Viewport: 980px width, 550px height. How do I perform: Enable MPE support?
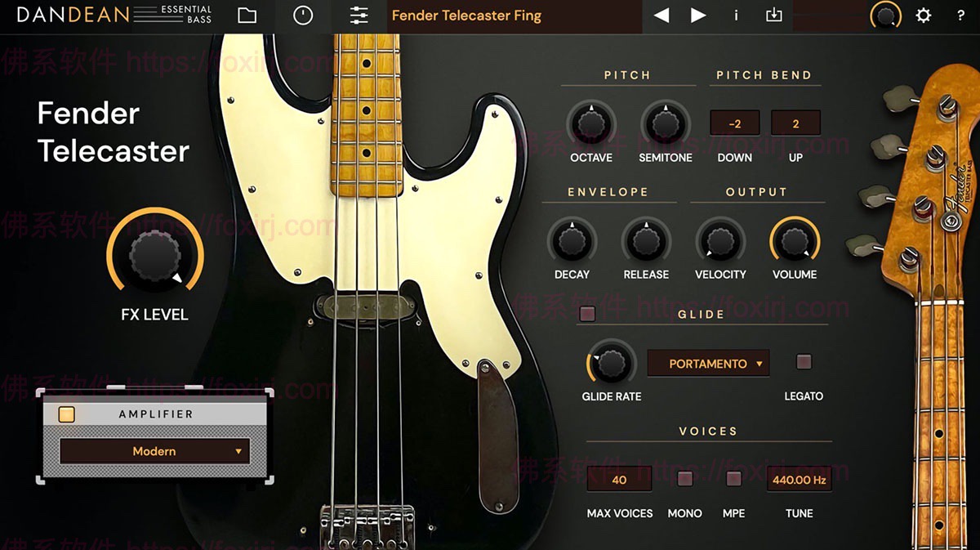(733, 479)
